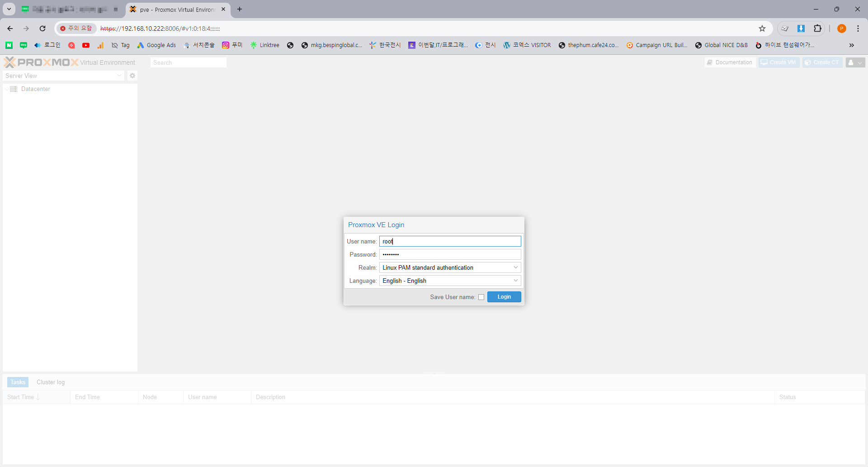Open the unnamed globe bookmark after Linktree
This screenshot has height=467, width=868.
point(290,45)
